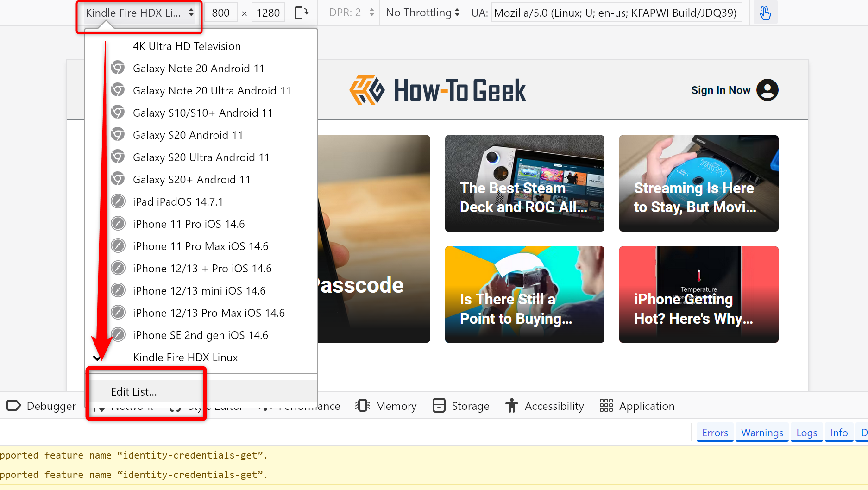Select 4K Ultra HD Television from the list

coord(201,46)
